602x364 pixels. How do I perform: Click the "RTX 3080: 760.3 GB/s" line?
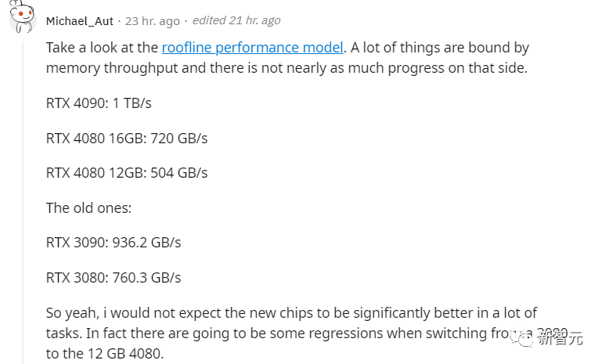[114, 277]
